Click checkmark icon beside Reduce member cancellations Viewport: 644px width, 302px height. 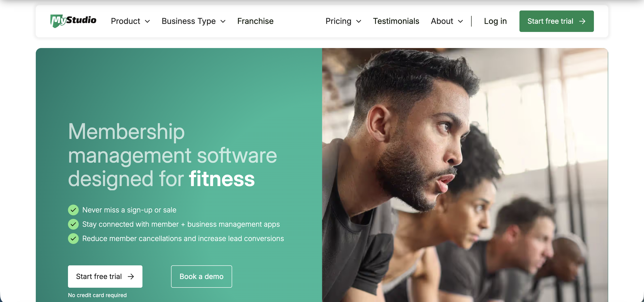click(x=73, y=238)
